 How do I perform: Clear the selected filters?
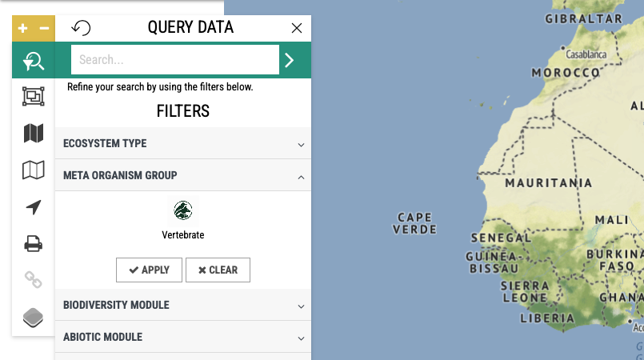point(218,270)
